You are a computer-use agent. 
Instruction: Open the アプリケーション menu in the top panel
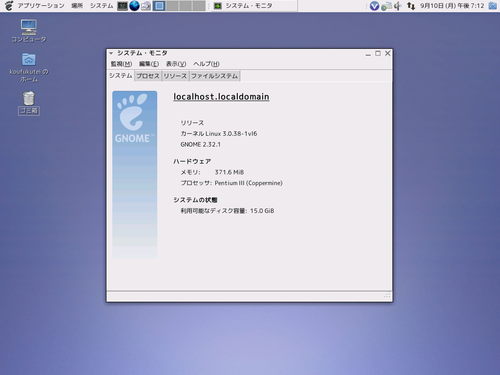[x=41, y=6]
